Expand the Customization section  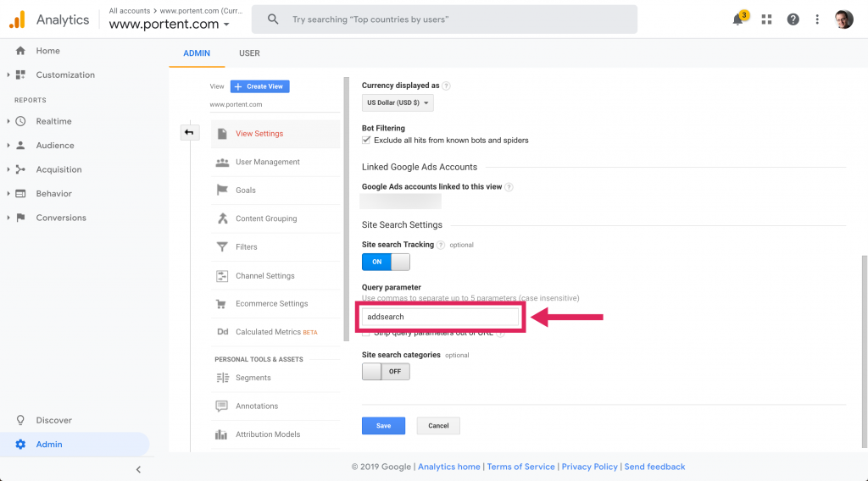(x=8, y=75)
